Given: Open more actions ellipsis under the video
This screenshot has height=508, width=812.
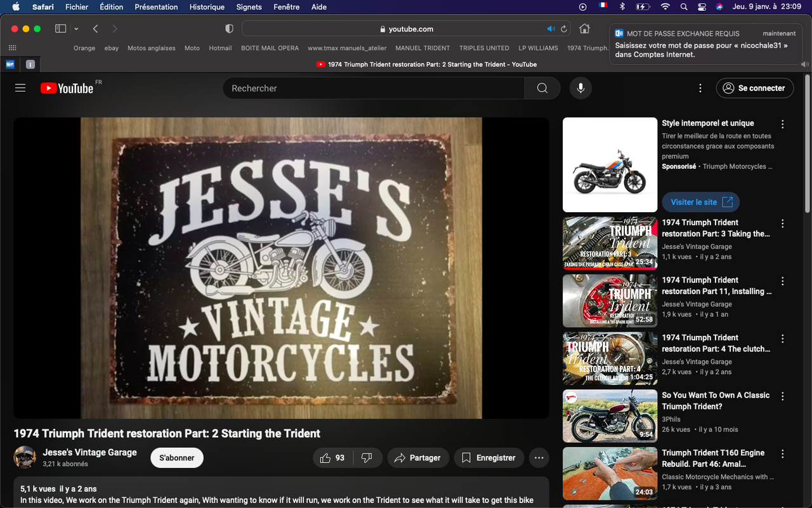Looking at the screenshot, I should pyautogui.click(x=539, y=458).
